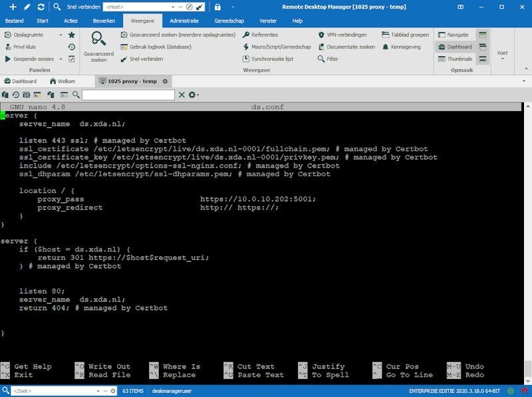Switch to the Administratie ribbon tab

[x=184, y=21]
